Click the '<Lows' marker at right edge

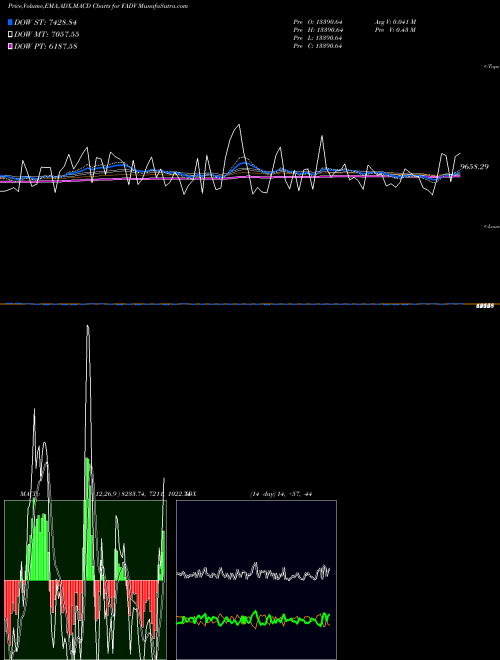(492, 226)
